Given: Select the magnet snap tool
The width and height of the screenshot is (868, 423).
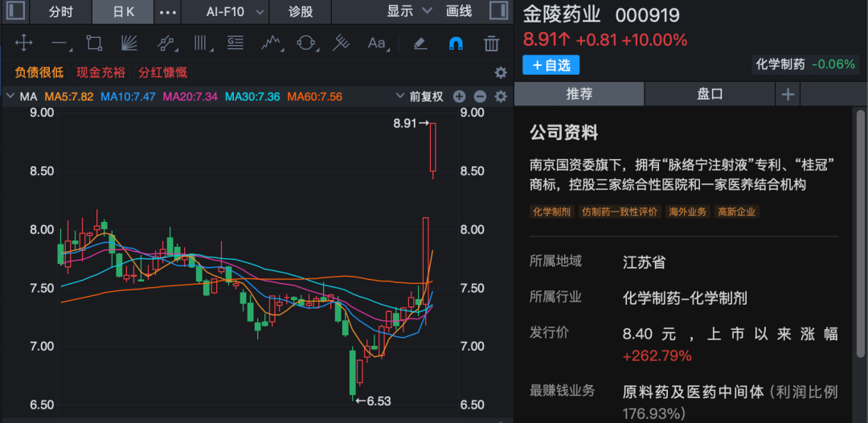Looking at the screenshot, I should 456,43.
